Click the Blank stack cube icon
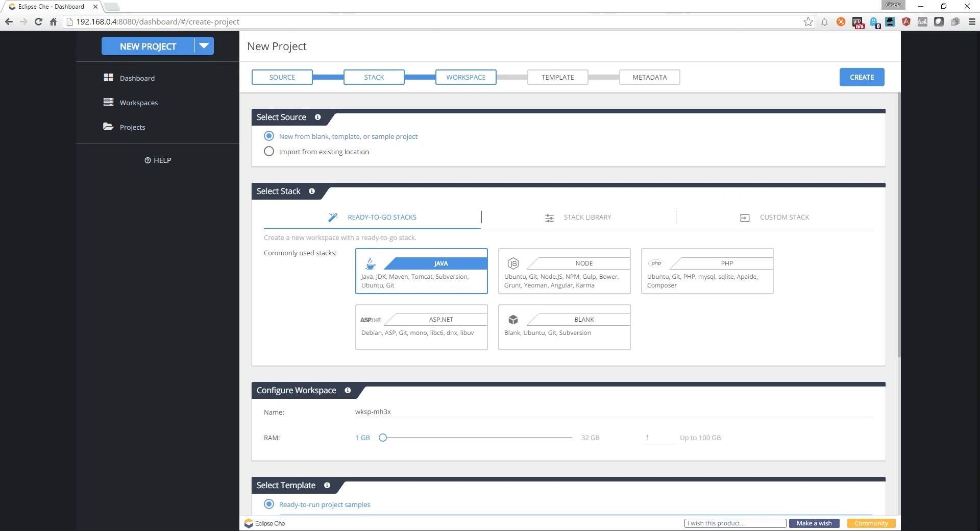 coord(513,320)
